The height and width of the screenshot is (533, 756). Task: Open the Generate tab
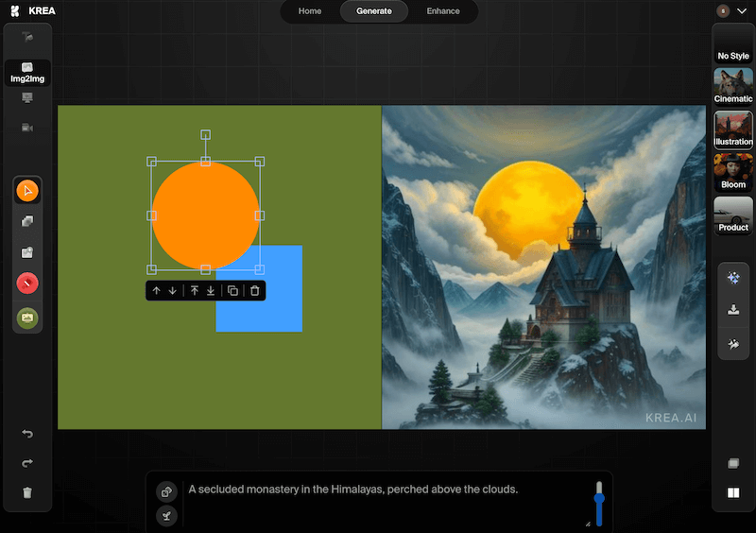tap(375, 11)
